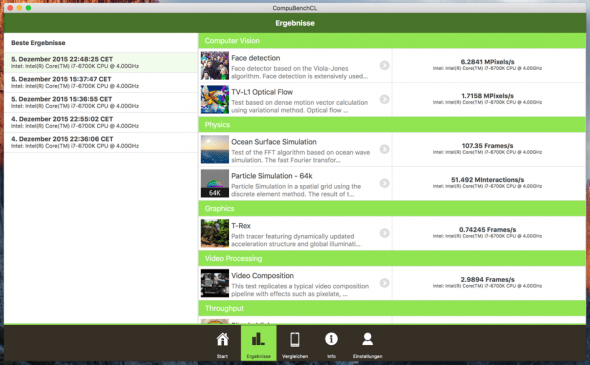
Task: Expand Ocean Surface Simulation details arrow
Action: [384, 149]
